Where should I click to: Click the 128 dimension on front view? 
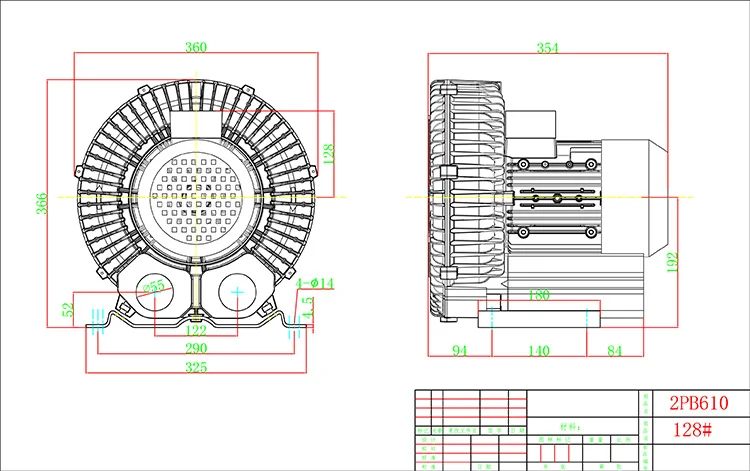pyautogui.click(x=328, y=151)
